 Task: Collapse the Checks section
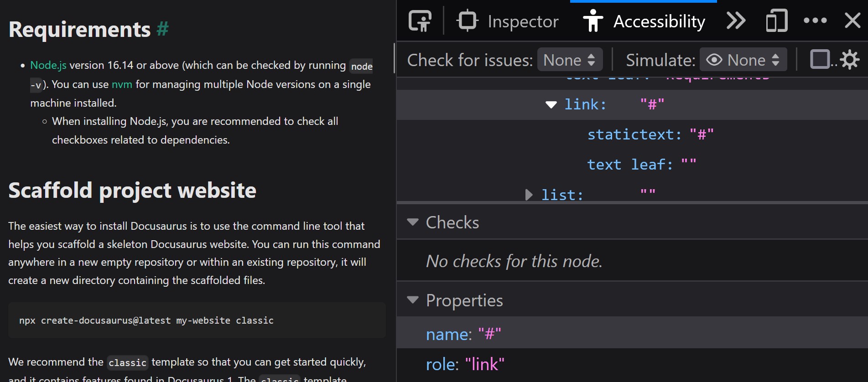(x=413, y=222)
